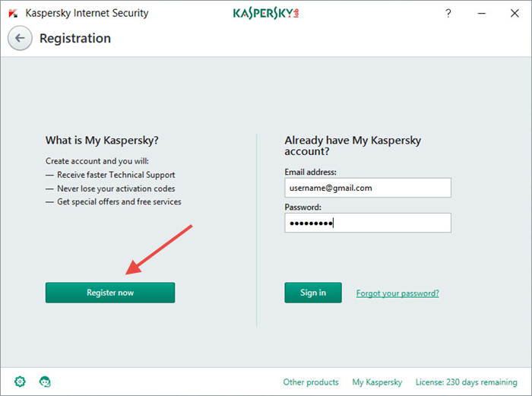This screenshot has width=532, height=396.
Task: Focus the Email address input field
Action: 368,188
